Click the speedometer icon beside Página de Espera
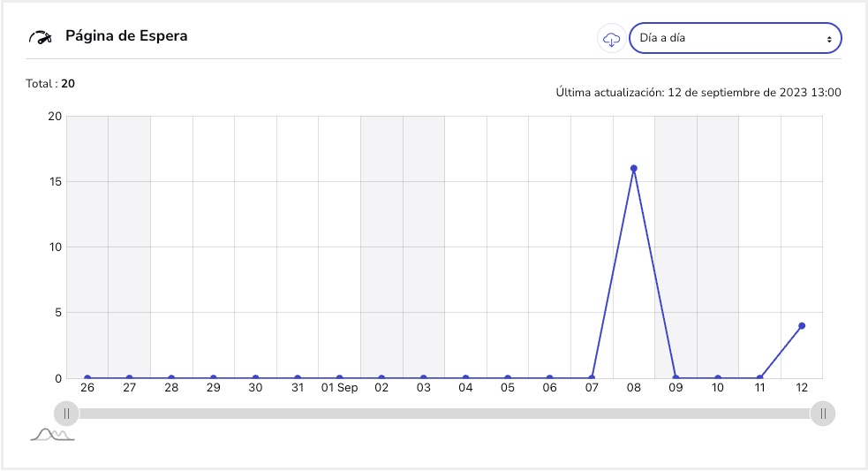The image size is (868, 471). click(42, 37)
